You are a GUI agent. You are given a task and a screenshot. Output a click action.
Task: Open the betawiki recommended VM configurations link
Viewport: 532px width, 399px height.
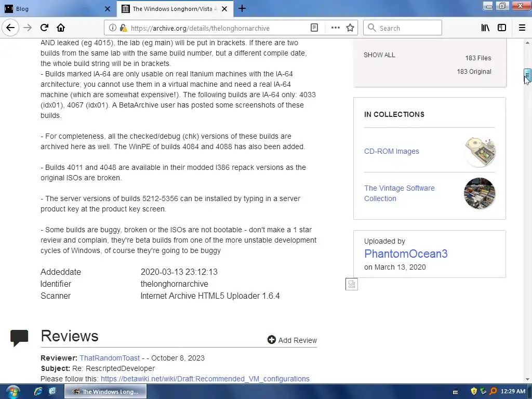[205, 379]
